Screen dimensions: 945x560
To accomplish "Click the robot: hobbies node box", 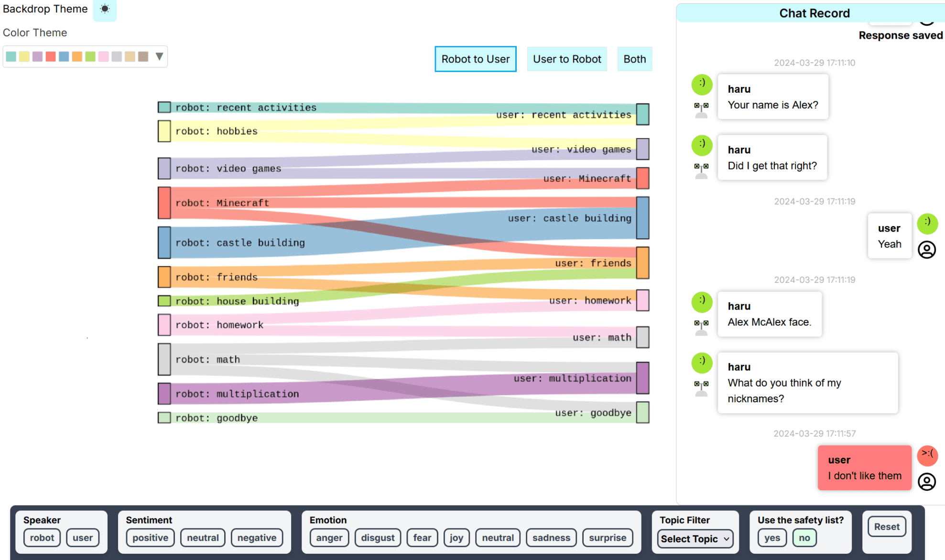I will 164,131.
